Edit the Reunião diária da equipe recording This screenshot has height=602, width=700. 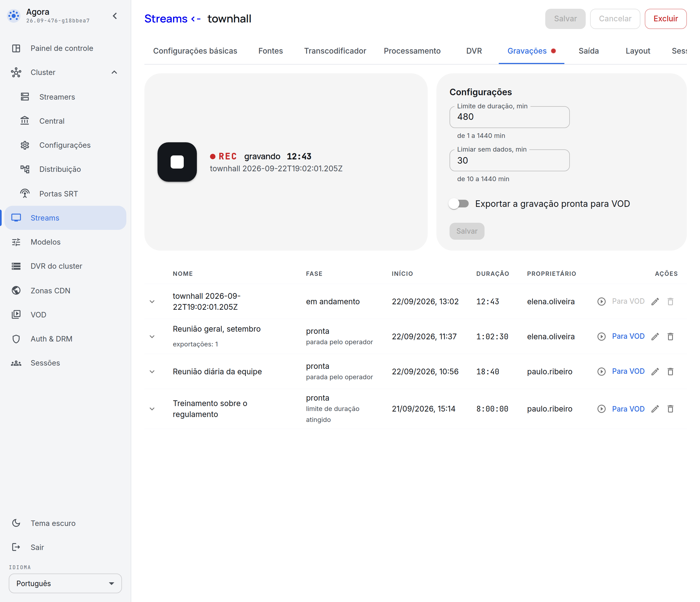[655, 372]
